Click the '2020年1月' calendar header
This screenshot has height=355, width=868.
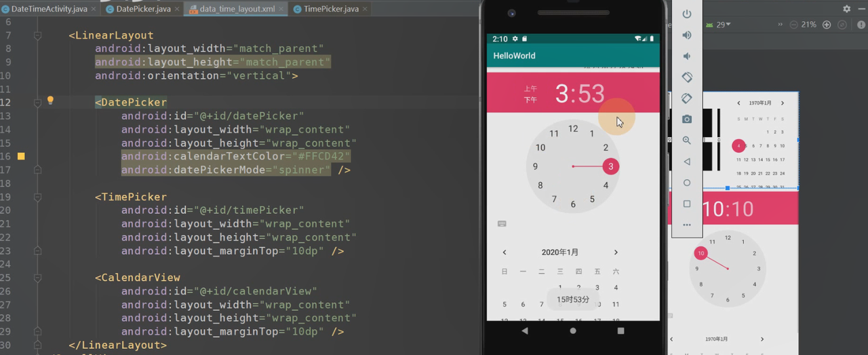tap(560, 252)
